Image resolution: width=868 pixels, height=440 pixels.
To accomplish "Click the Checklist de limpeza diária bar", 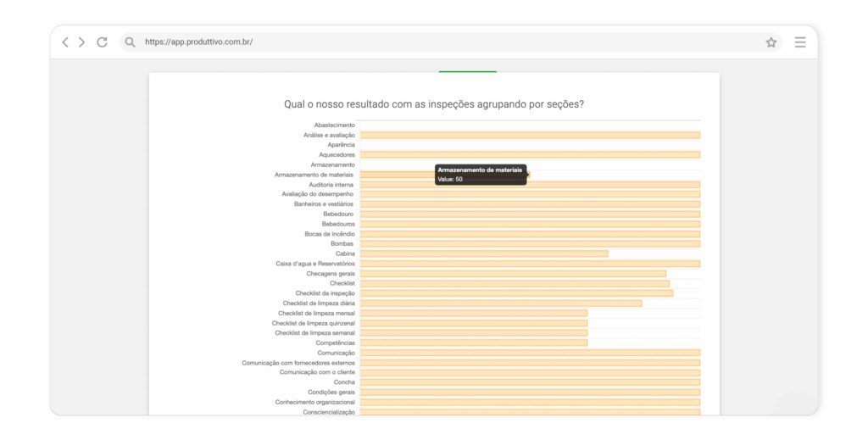I will click(x=500, y=303).
